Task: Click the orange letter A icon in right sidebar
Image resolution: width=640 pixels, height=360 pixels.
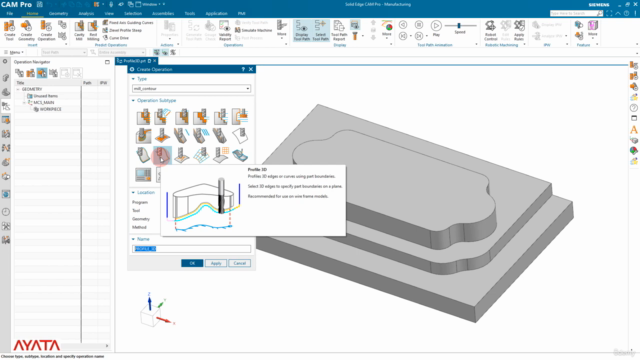Action: [634, 129]
